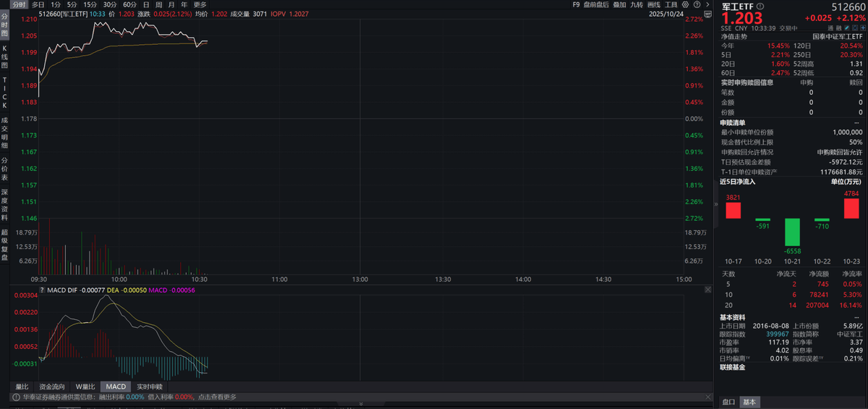Viewport: 868px width, 409px height.
Task: Toggle 盘前盘后 pre/post market display
Action: (x=595, y=4)
